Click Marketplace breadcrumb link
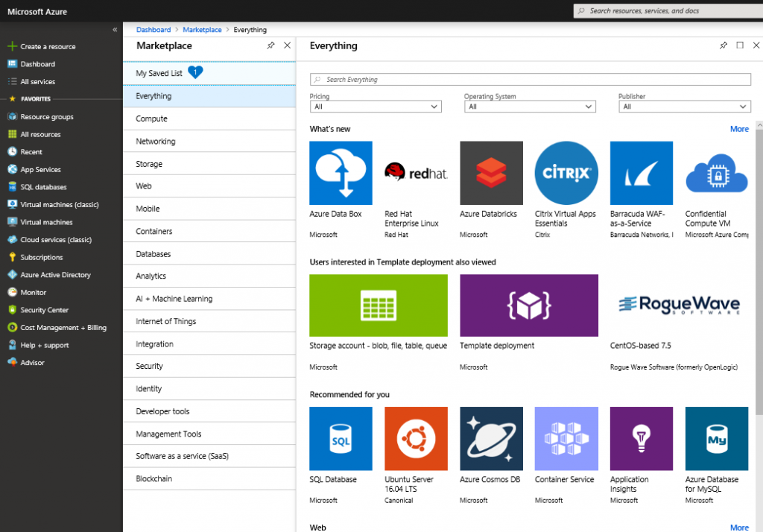 (x=202, y=30)
